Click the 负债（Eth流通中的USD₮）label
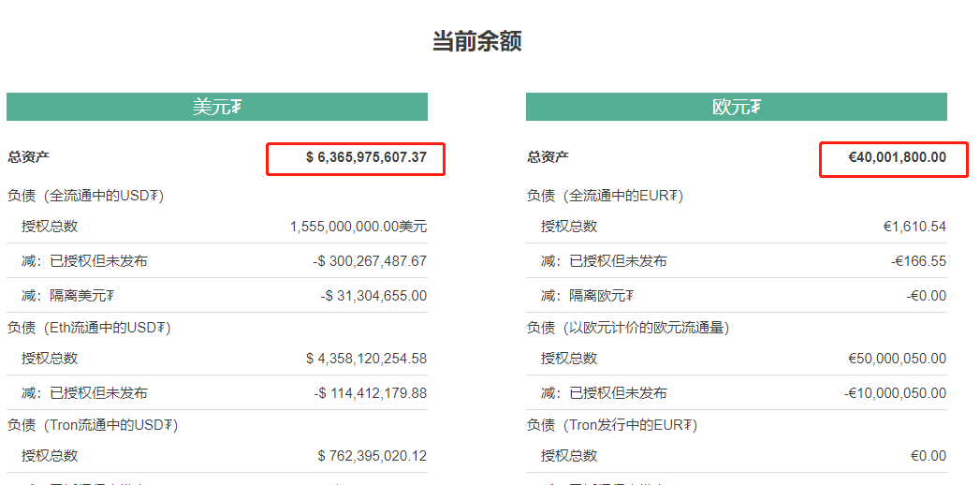980x485 pixels. pos(89,328)
